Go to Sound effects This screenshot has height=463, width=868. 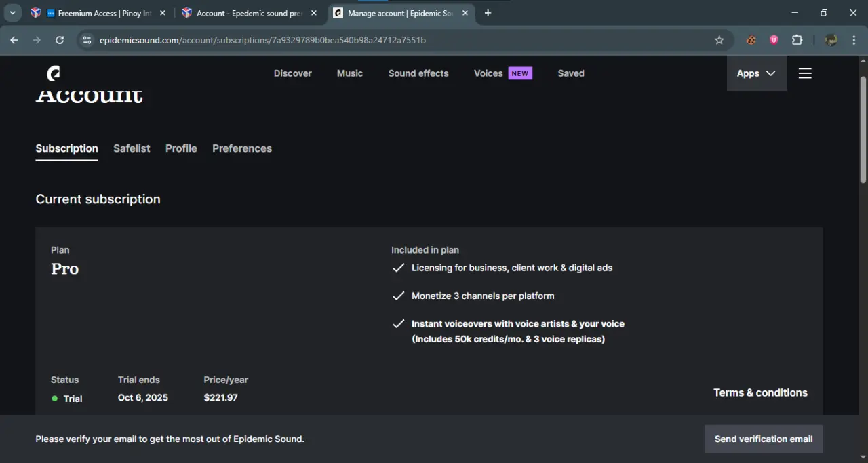coord(418,73)
